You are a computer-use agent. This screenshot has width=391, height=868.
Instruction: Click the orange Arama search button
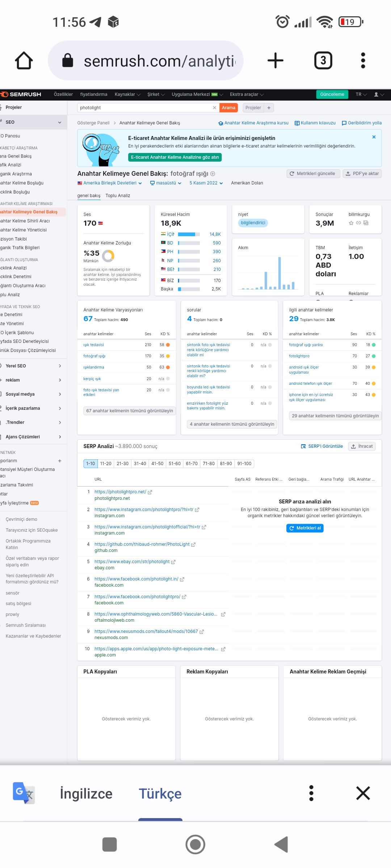pos(228,108)
